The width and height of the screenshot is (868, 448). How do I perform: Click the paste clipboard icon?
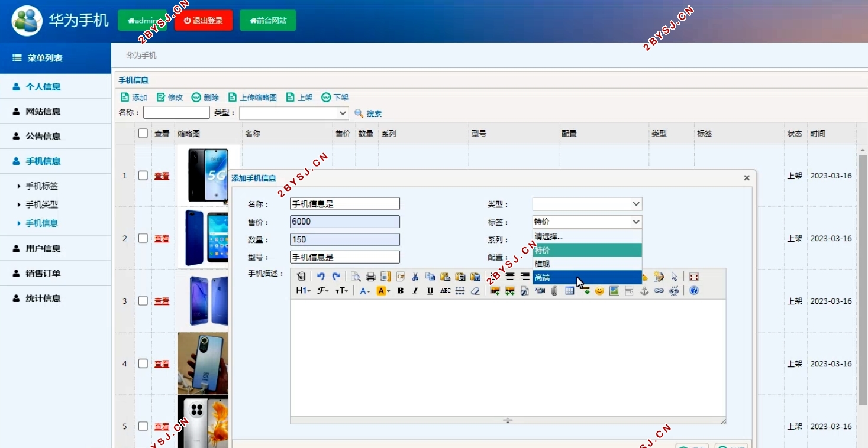pos(445,276)
